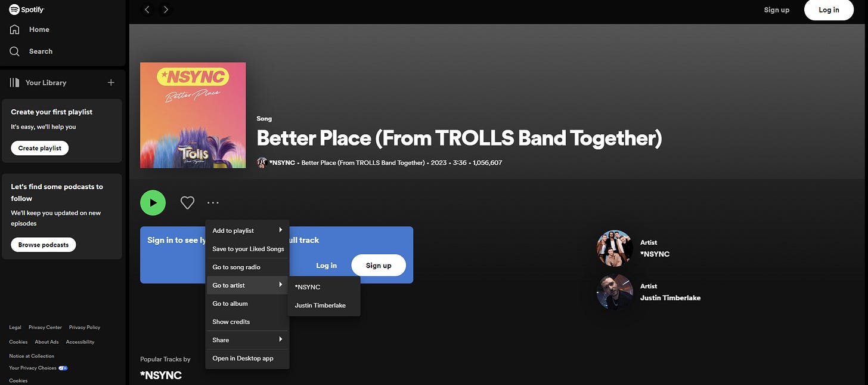Open *NSYNC artist name on right
The height and width of the screenshot is (385, 868).
pyautogui.click(x=655, y=254)
